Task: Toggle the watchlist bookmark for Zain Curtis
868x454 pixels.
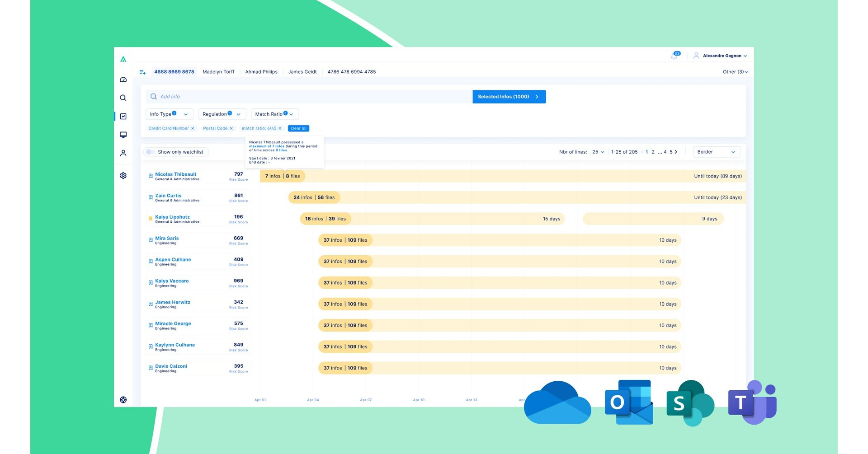Action: pyautogui.click(x=151, y=197)
